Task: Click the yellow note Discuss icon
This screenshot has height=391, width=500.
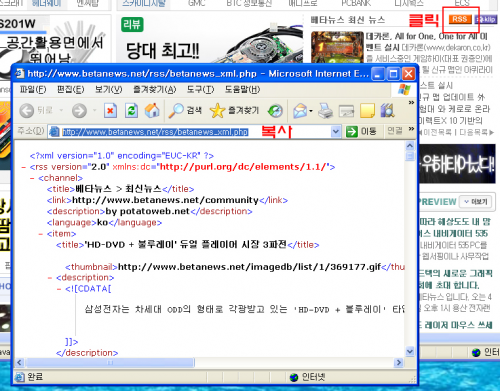Action: pyautogui.click(x=367, y=111)
